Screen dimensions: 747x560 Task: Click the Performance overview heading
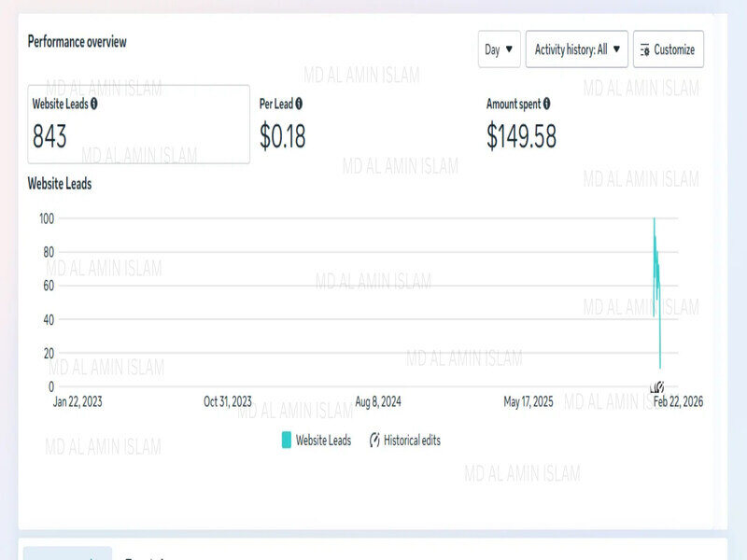pyautogui.click(x=78, y=42)
